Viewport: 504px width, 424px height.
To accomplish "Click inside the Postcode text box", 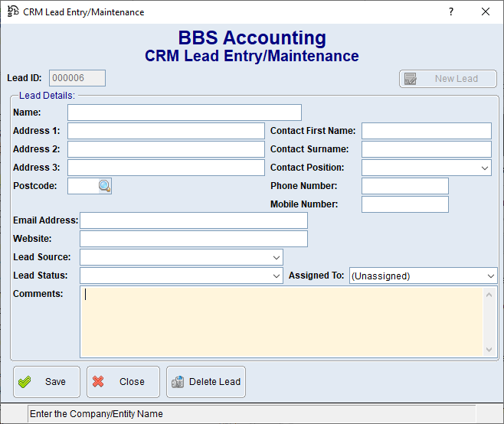I will (x=83, y=186).
